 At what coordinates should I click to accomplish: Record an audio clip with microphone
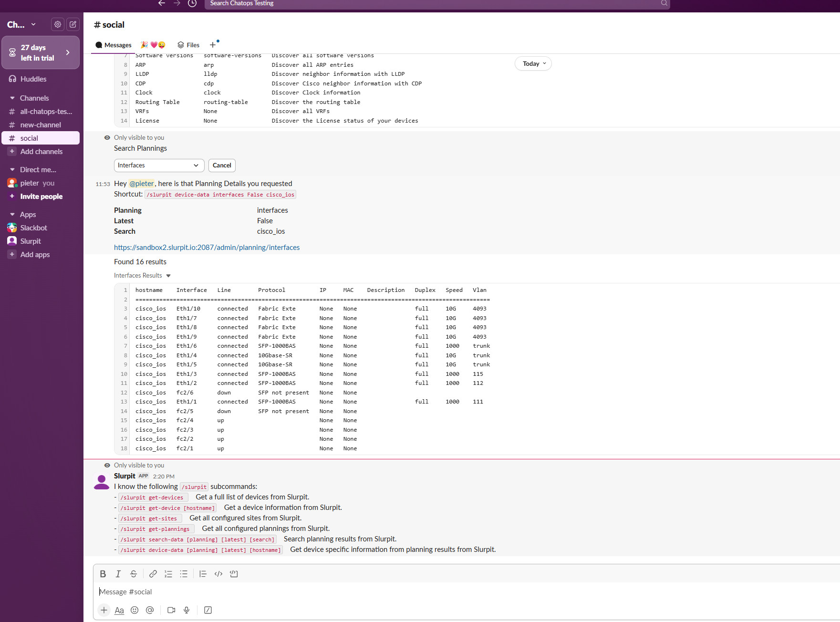pos(187,610)
